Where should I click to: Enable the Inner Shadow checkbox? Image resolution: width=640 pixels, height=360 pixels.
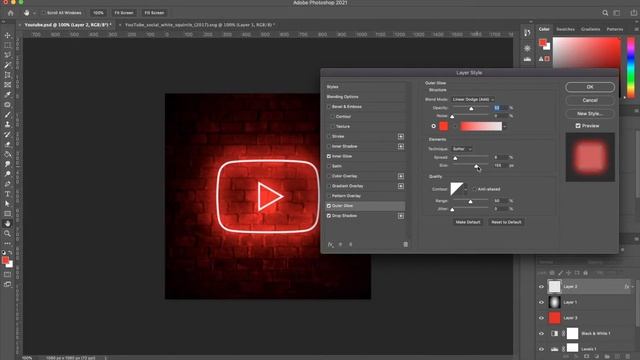point(329,146)
